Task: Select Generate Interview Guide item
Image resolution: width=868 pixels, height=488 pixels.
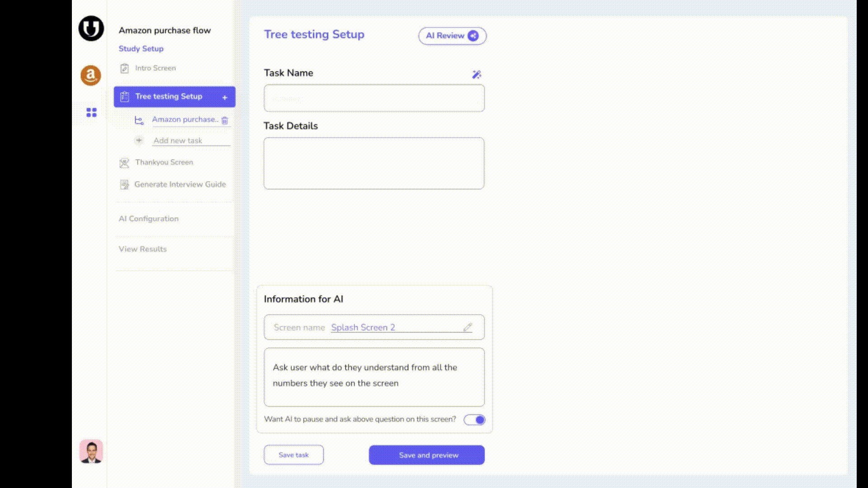Action: pos(179,184)
